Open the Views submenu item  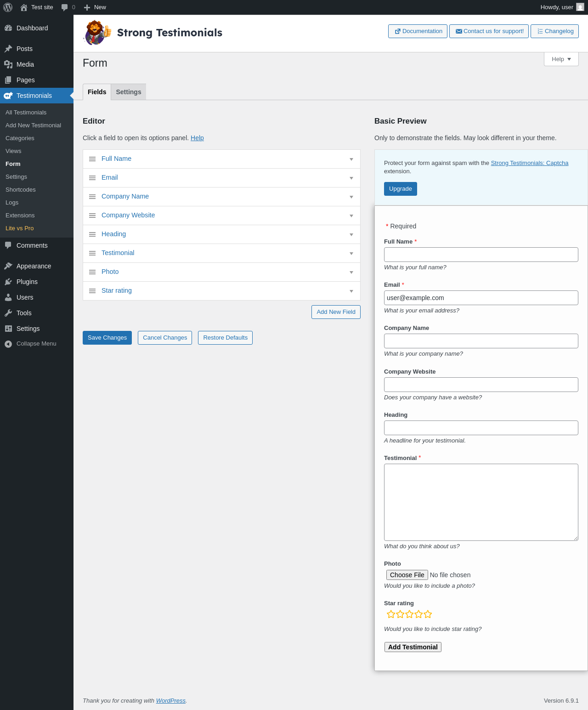coord(13,151)
